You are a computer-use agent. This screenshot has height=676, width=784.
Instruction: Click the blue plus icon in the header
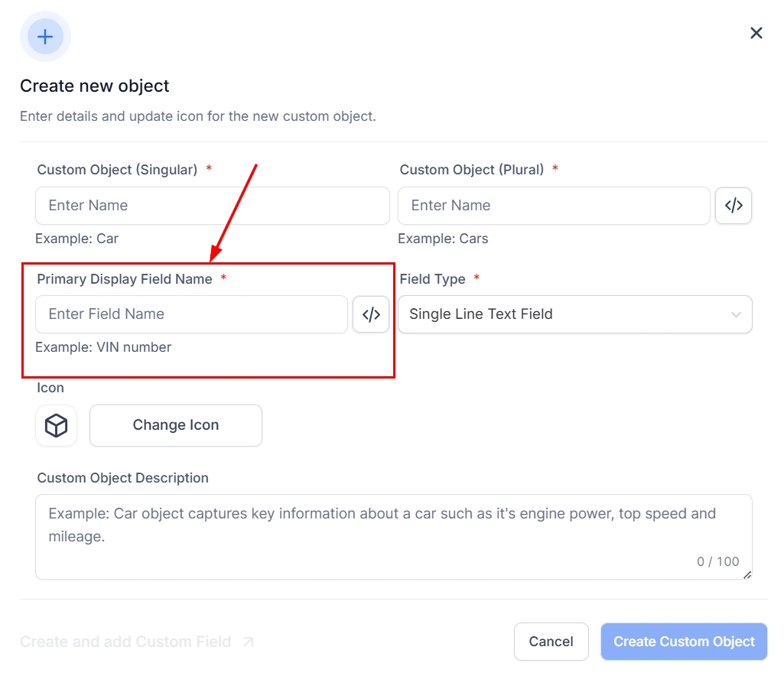45,36
